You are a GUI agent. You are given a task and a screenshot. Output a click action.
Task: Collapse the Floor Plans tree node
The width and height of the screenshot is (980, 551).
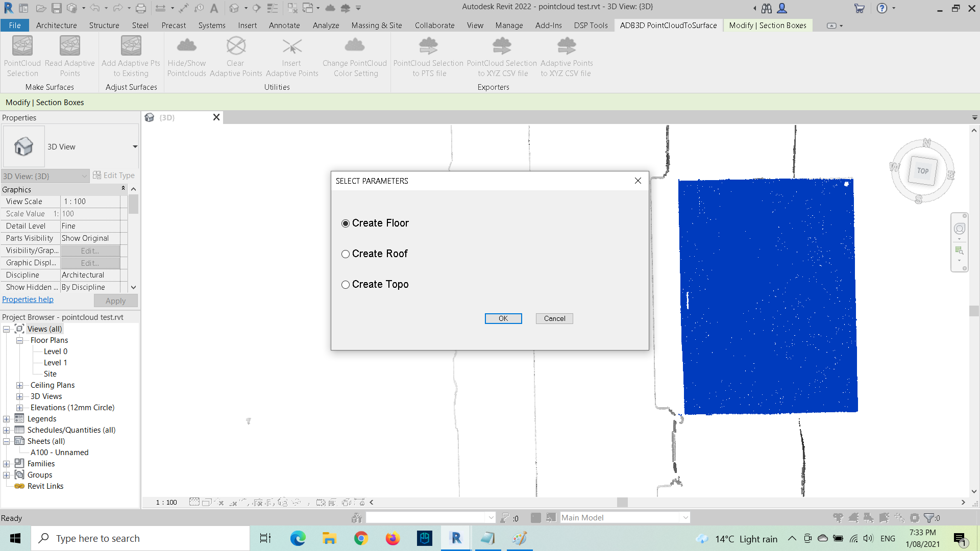(x=19, y=340)
